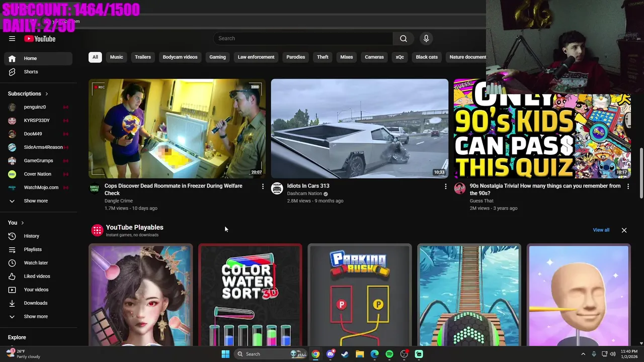Open the penguinz0 subscription channel
The width and height of the screenshot is (644, 362).
38,107
